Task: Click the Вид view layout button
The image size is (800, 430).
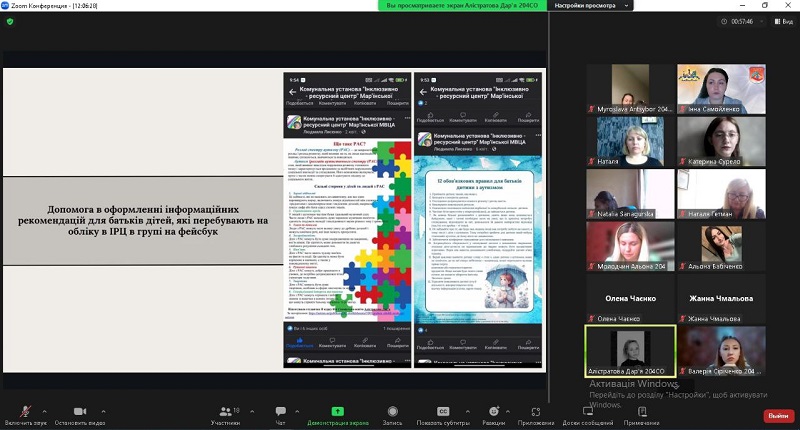Action: [780, 21]
